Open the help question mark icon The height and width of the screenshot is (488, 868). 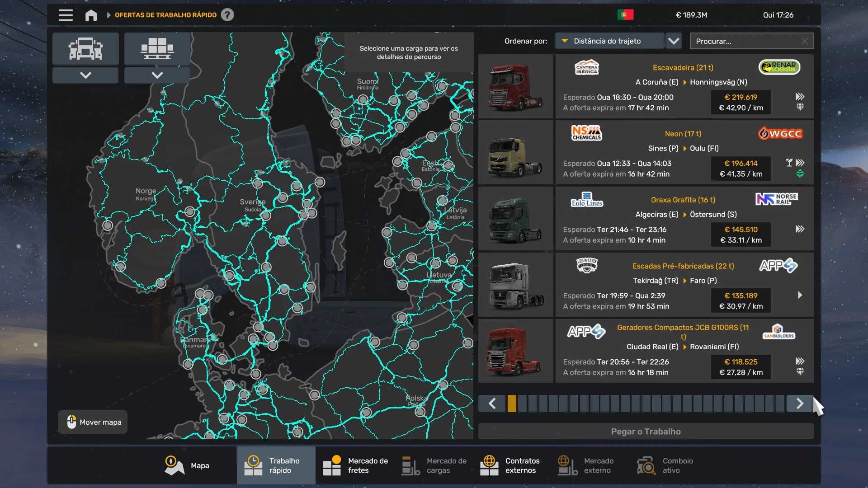tap(227, 15)
